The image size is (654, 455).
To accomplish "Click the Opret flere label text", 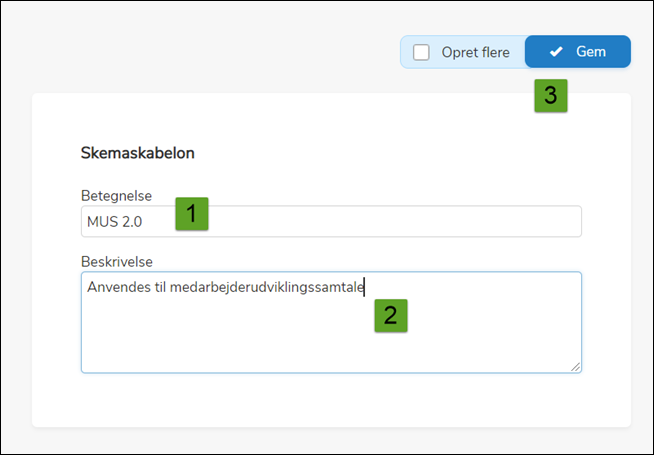I will click(476, 52).
